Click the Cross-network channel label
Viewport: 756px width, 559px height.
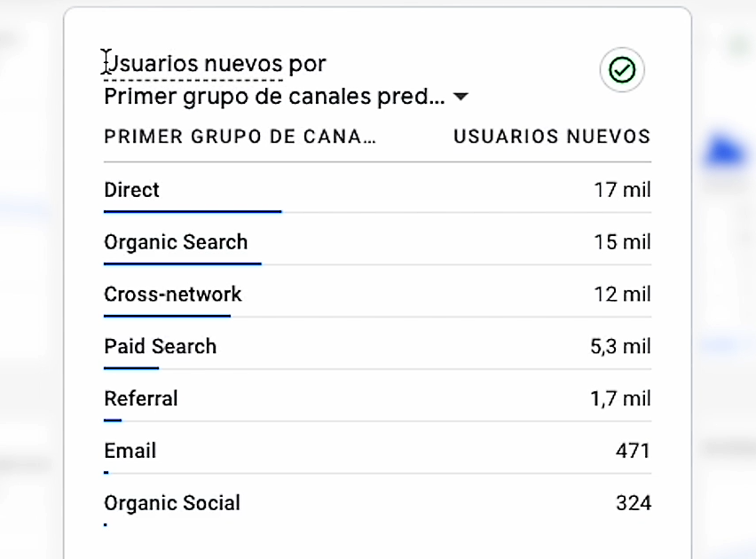(173, 295)
